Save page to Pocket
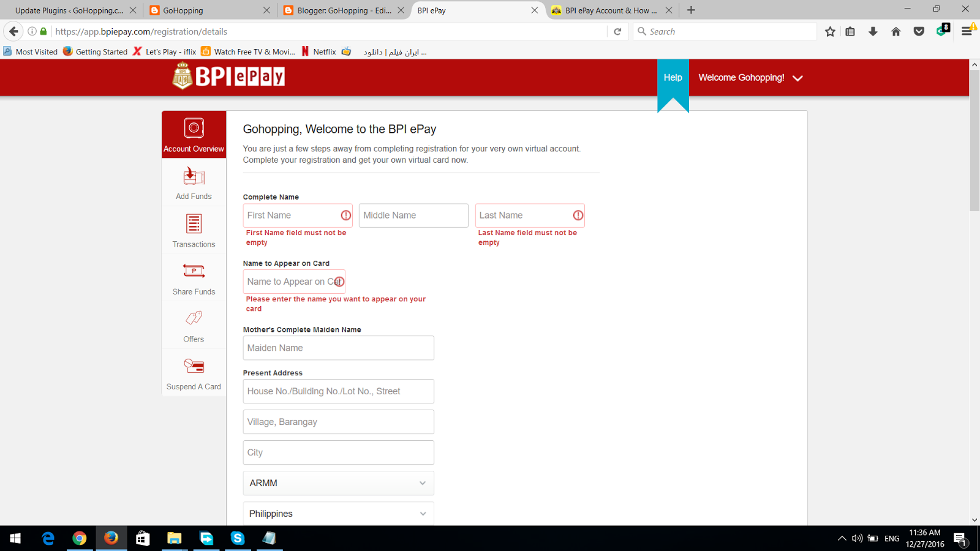The width and height of the screenshot is (980, 551). [x=919, y=31]
